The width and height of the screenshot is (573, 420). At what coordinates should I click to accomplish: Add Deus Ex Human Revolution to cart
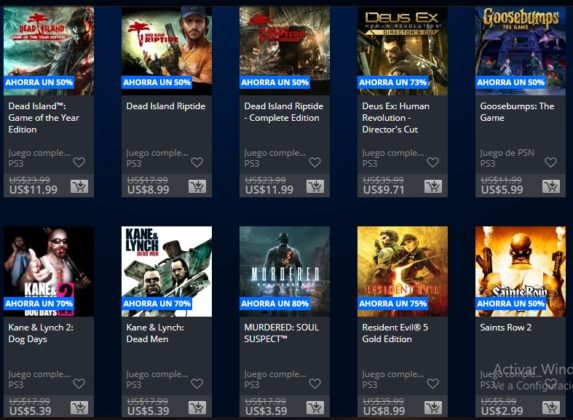(x=433, y=186)
